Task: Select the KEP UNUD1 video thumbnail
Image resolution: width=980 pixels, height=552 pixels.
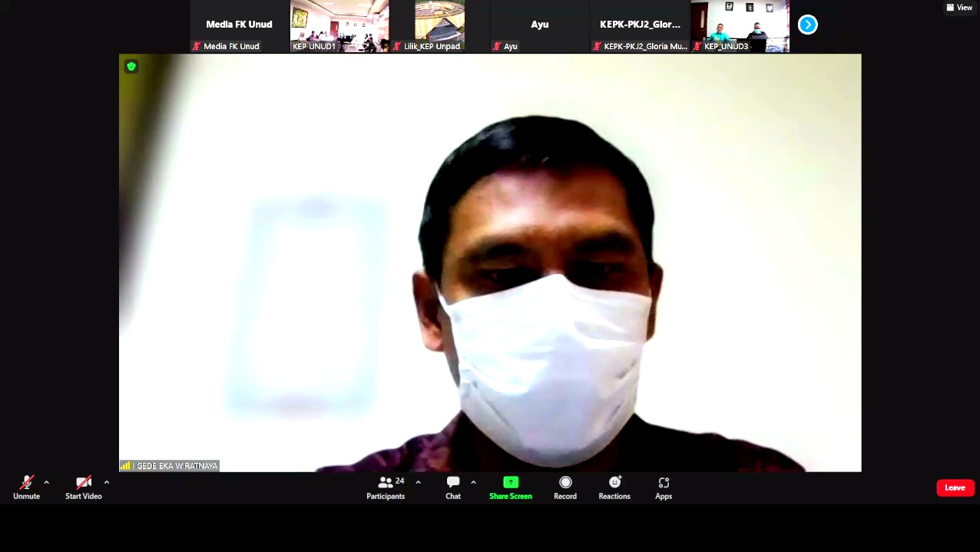Action: [x=339, y=26]
